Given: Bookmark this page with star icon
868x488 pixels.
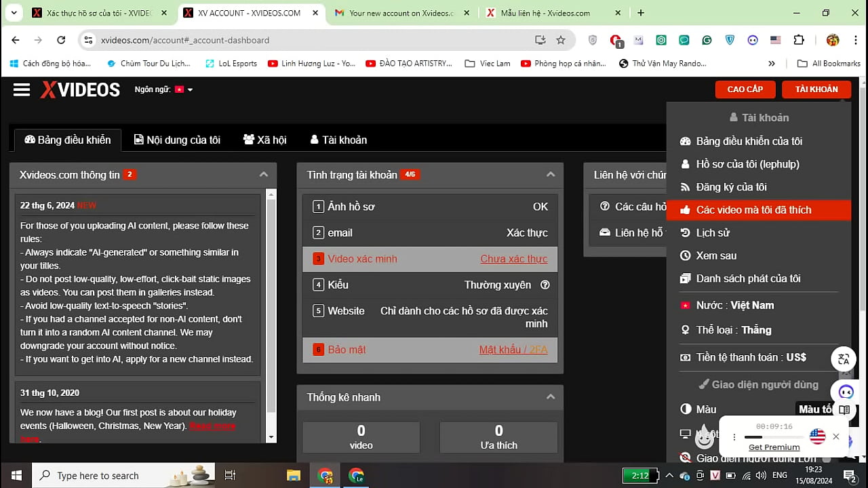Looking at the screenshot, I should coord(561,40).
